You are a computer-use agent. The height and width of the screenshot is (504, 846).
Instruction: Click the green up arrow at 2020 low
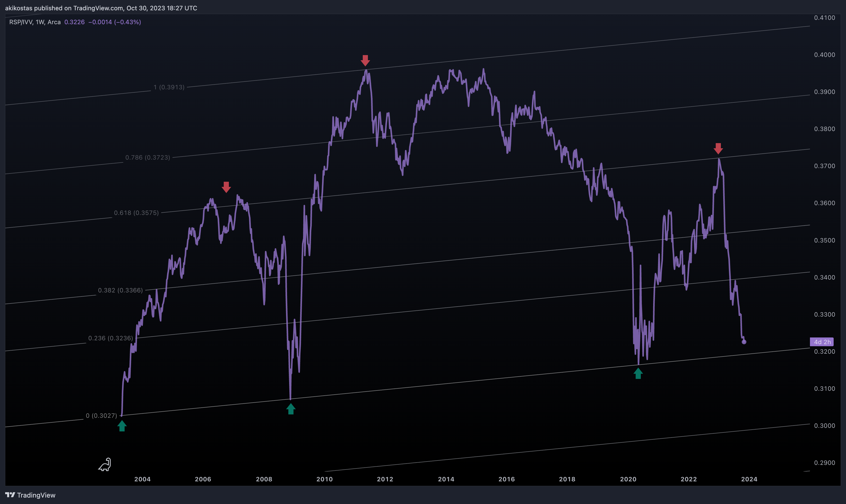coord(638,373)
